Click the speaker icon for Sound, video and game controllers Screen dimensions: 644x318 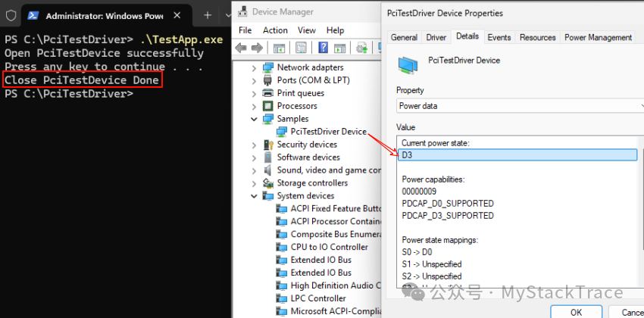click(268, 170)
